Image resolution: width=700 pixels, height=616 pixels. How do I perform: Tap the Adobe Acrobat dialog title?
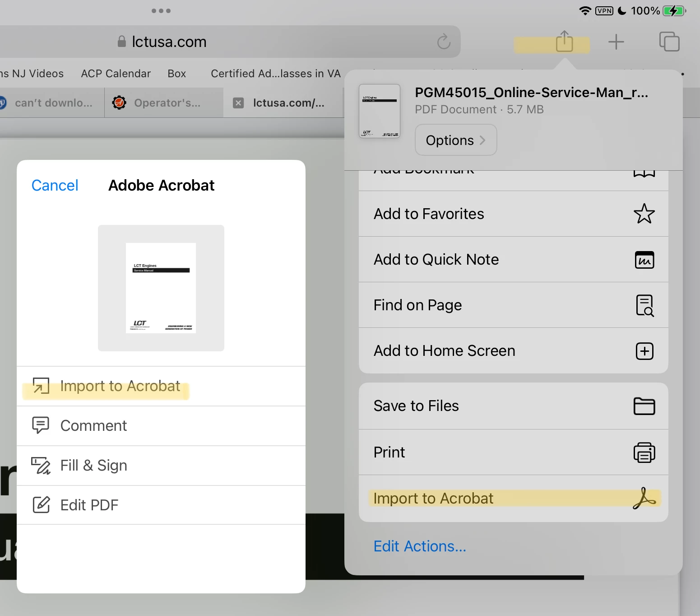[x=161, y=185]
